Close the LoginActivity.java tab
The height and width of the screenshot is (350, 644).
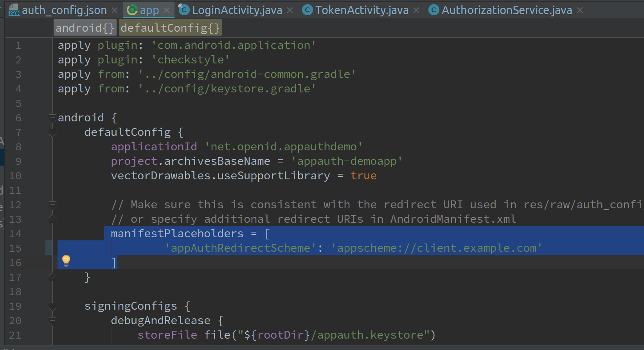(x=290, y=10)
